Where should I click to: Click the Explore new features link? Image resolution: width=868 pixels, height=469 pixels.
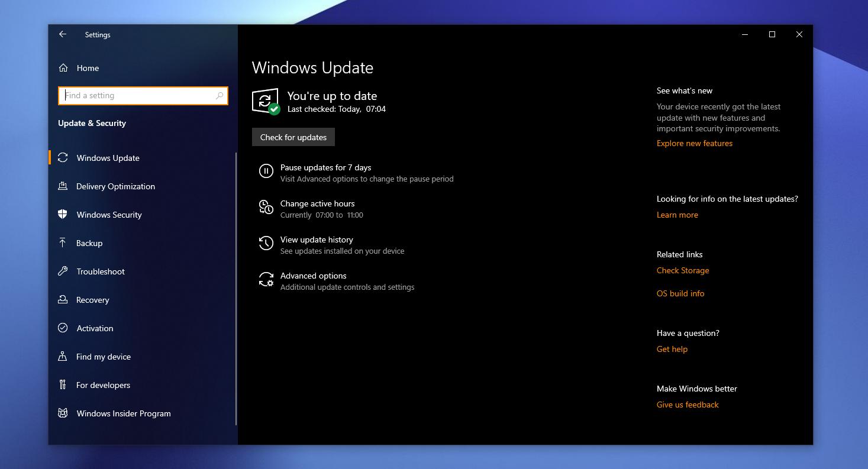pyautogui.click(x=695, y=143)
